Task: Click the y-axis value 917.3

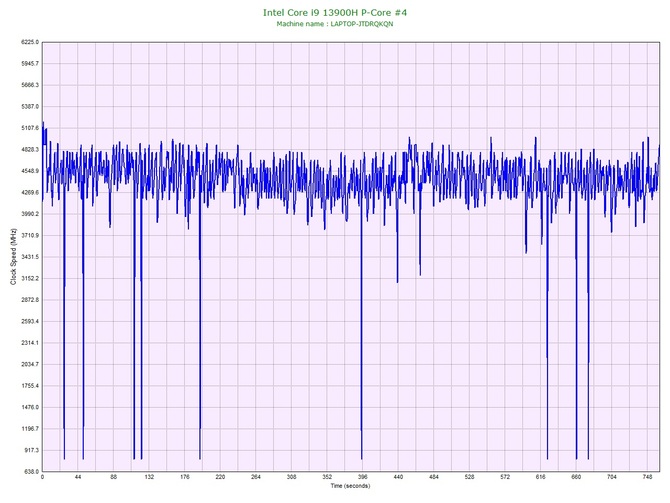Action: pos(31,450)
